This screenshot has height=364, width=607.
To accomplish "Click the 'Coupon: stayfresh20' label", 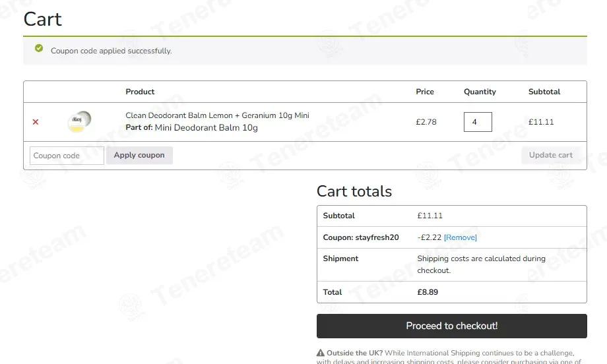I will 361,237.
